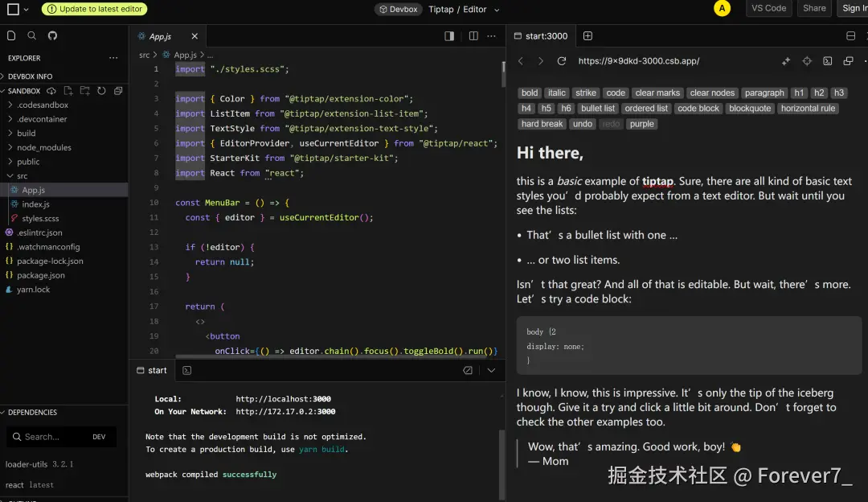868x502 pixels.
Task: Go back in the preview browser
Action: (x=520, y=61)
